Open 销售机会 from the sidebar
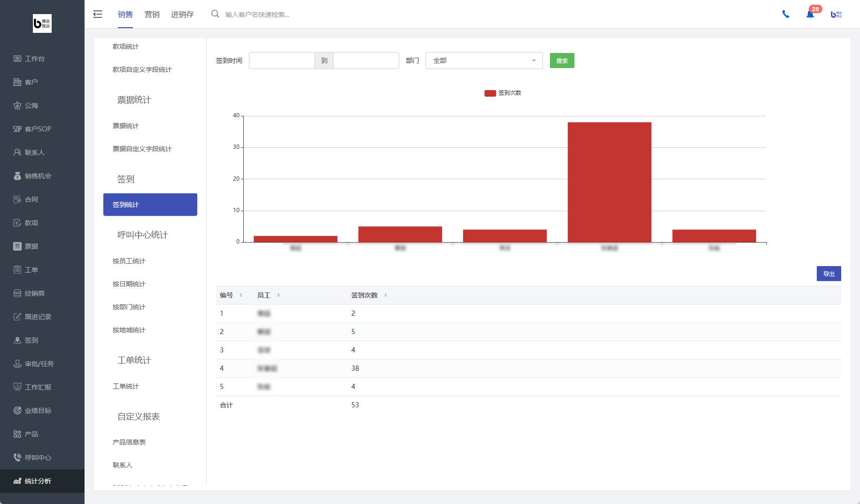 click(x=38, y=176)
